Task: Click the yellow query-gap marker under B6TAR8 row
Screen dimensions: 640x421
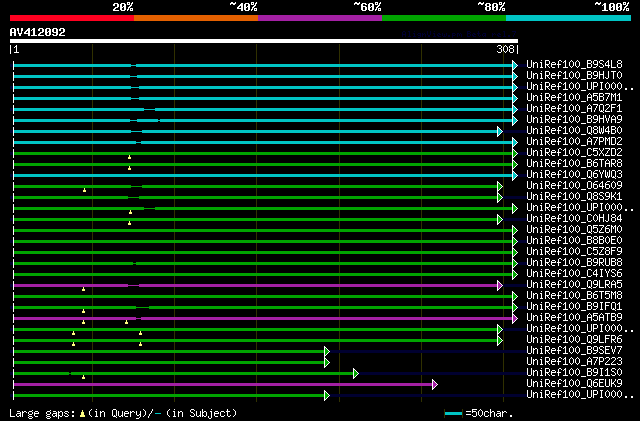Action: (x=129, y=168)
